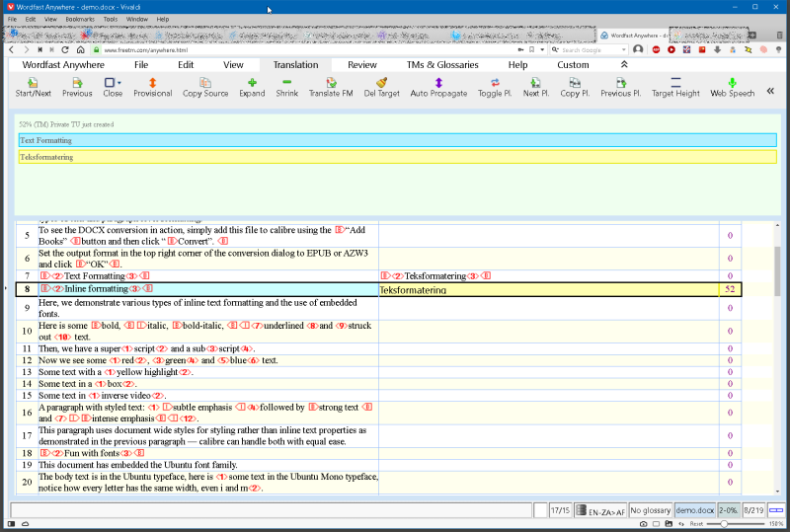
Task: Click the blue layout icon in status bar
Action: click(776, 510)
